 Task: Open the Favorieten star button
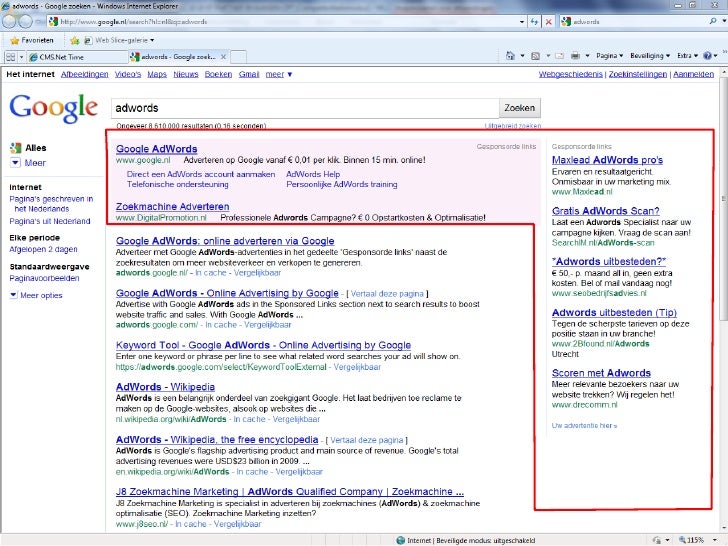tap(32, 40)
